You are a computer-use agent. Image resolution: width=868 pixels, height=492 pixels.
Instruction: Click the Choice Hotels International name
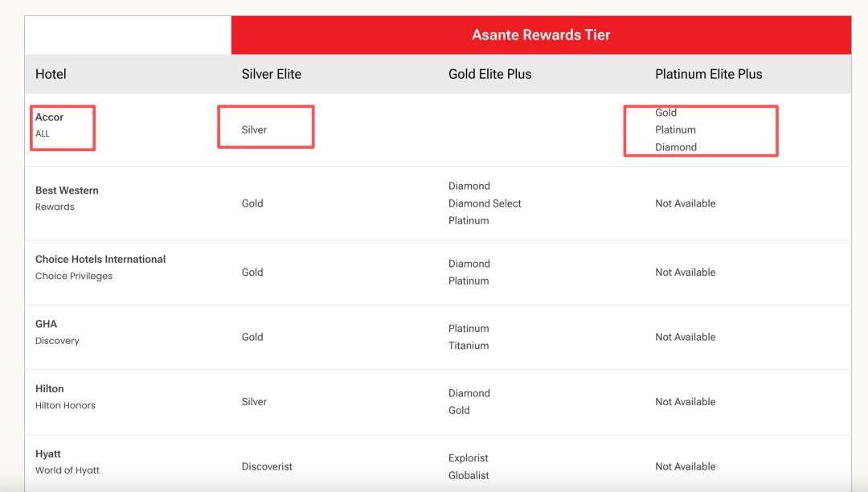coord(100,259)
